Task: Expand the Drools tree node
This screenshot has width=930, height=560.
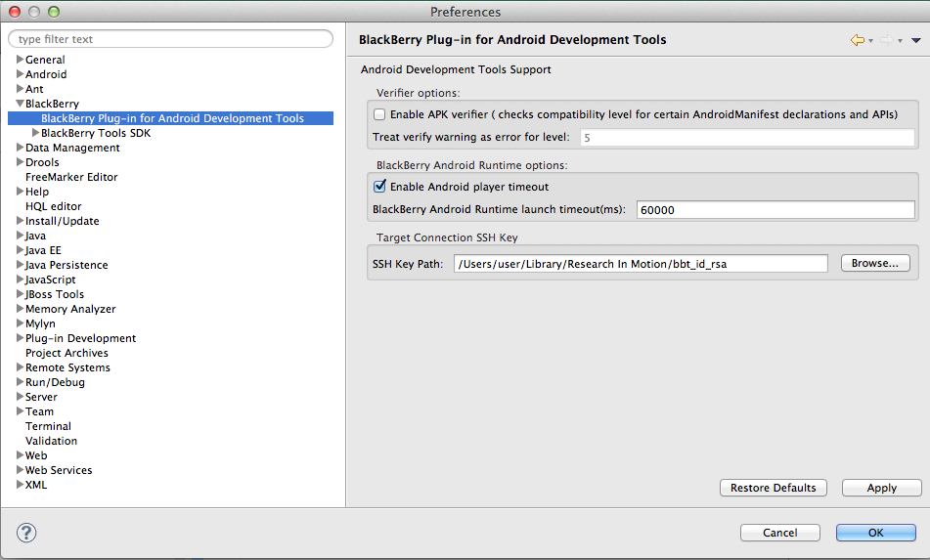Action: (x=21, y=162)
